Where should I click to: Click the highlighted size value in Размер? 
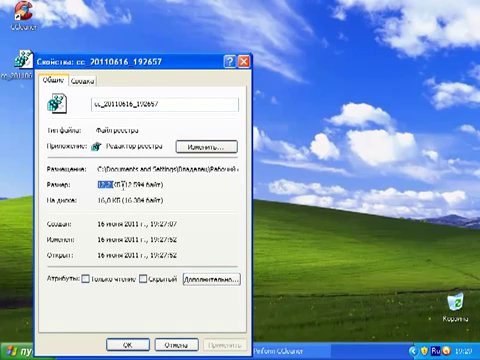[105, 184]
